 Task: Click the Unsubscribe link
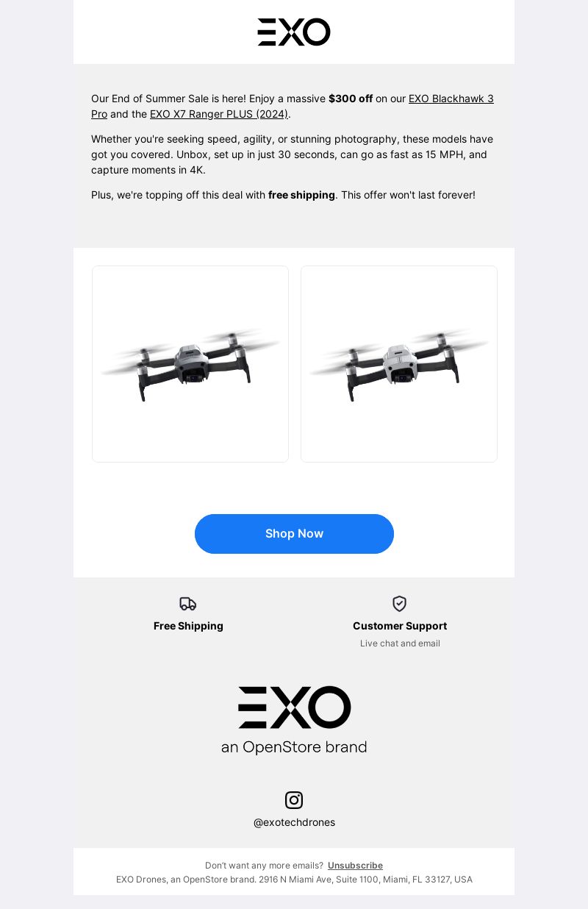point(355,866)
